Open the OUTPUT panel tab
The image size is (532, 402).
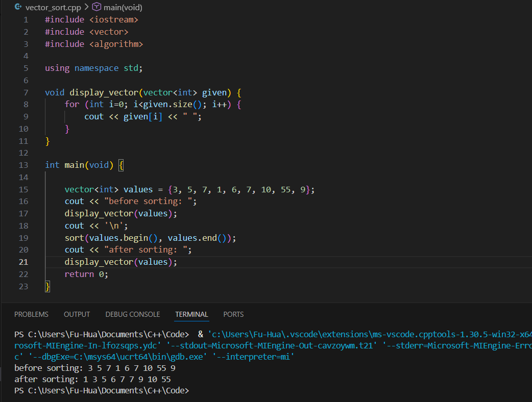[x=77, y=314]
